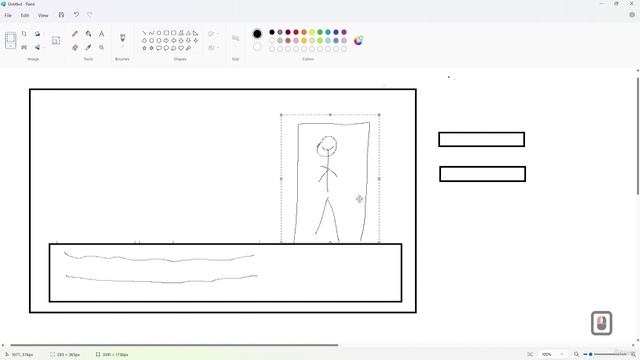Select the Four-point star shape
The image size is (640, 360).
pos(196,40)
